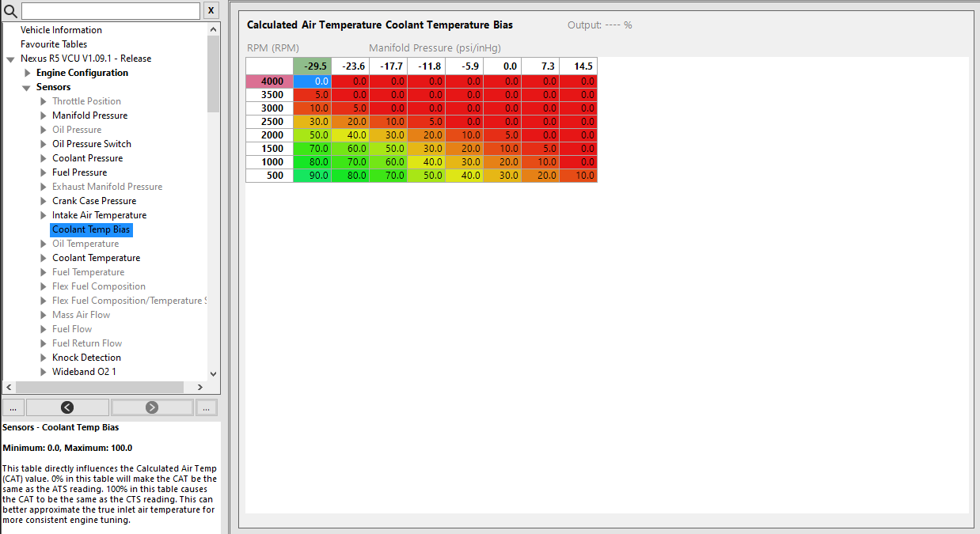This screenshot has width=980, height=534.
Task: Expand the Throttle Position node
Action: click(44, 101)
